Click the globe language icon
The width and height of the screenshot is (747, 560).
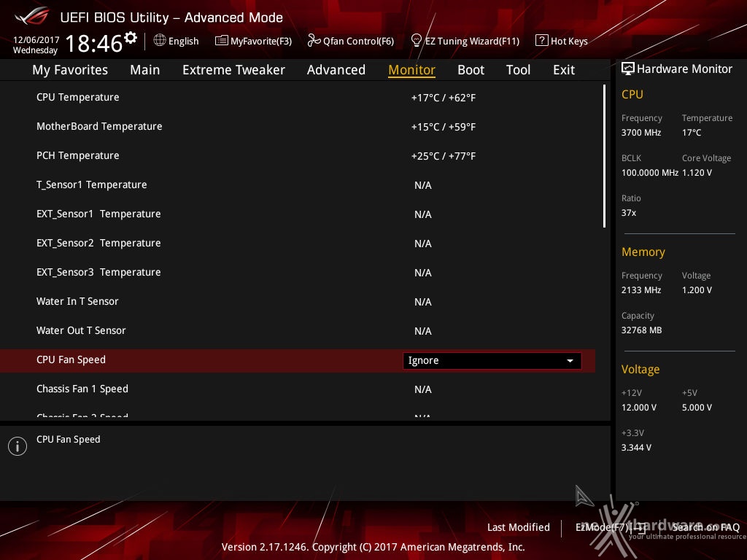[160, 41]
